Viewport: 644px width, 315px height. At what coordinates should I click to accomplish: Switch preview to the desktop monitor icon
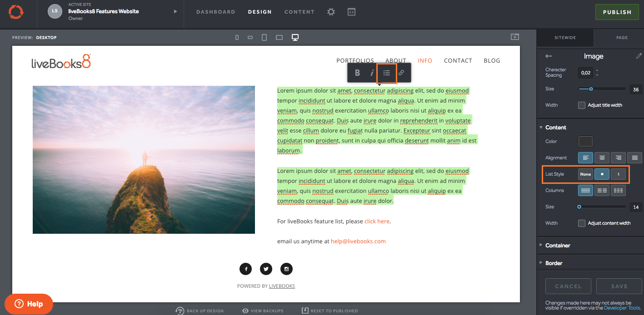click(295, 38)
